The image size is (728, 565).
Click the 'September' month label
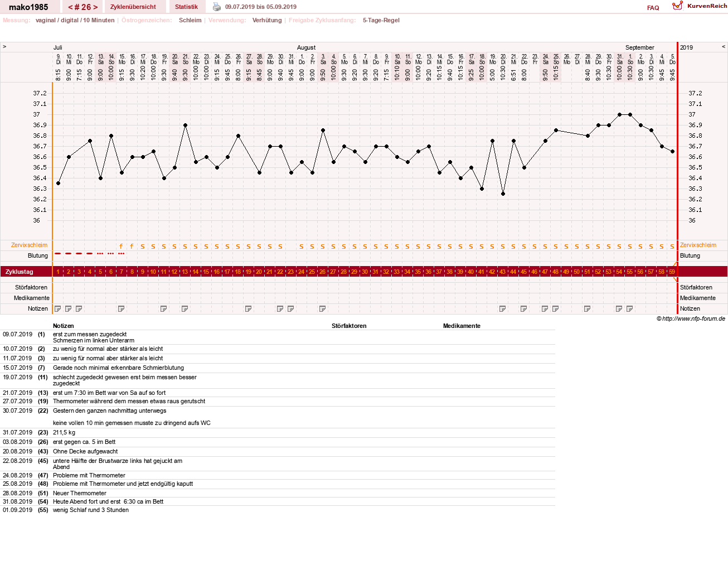[640, 47]
